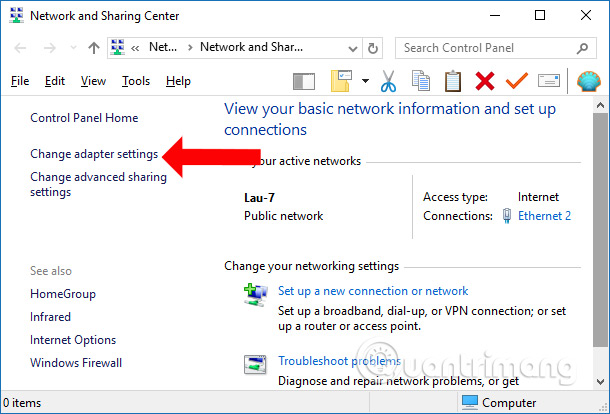Click the new connection setup icon

click(255, 295)
